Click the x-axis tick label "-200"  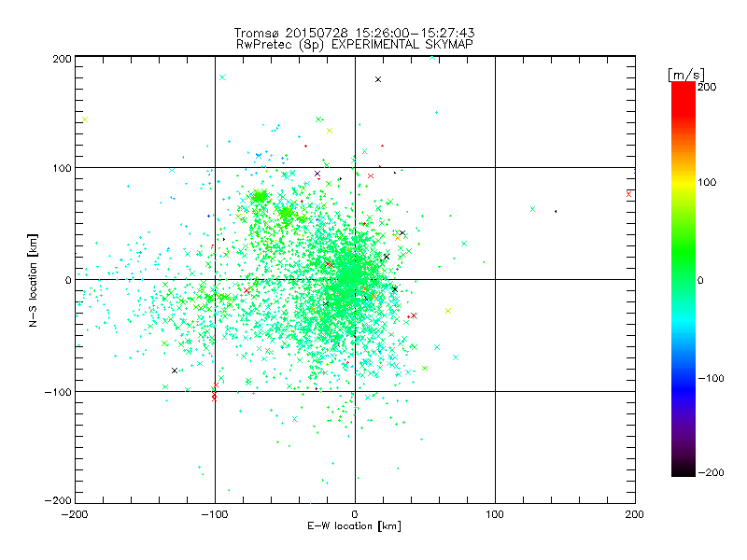pyautogui.click(x=75, y=514)
